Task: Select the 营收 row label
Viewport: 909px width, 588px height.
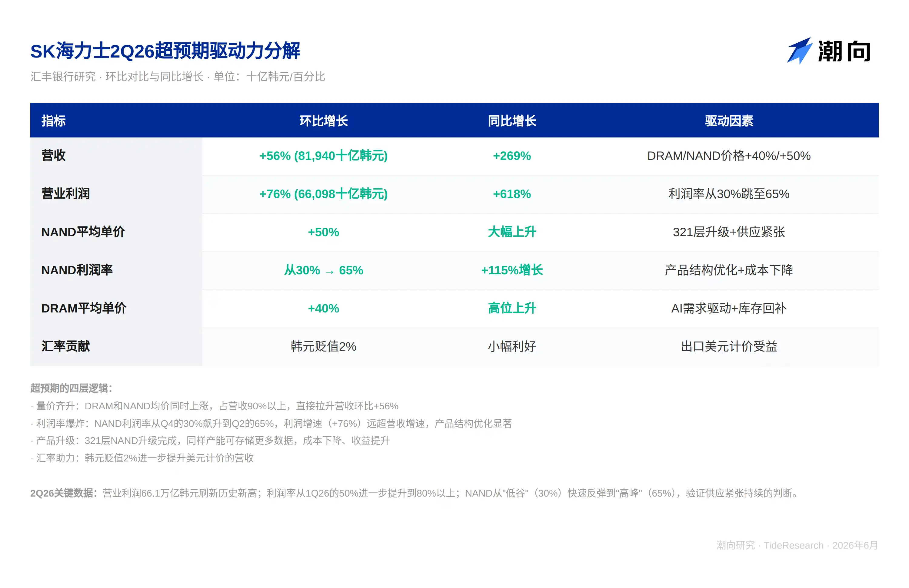Action: click(x=53, y=156)
